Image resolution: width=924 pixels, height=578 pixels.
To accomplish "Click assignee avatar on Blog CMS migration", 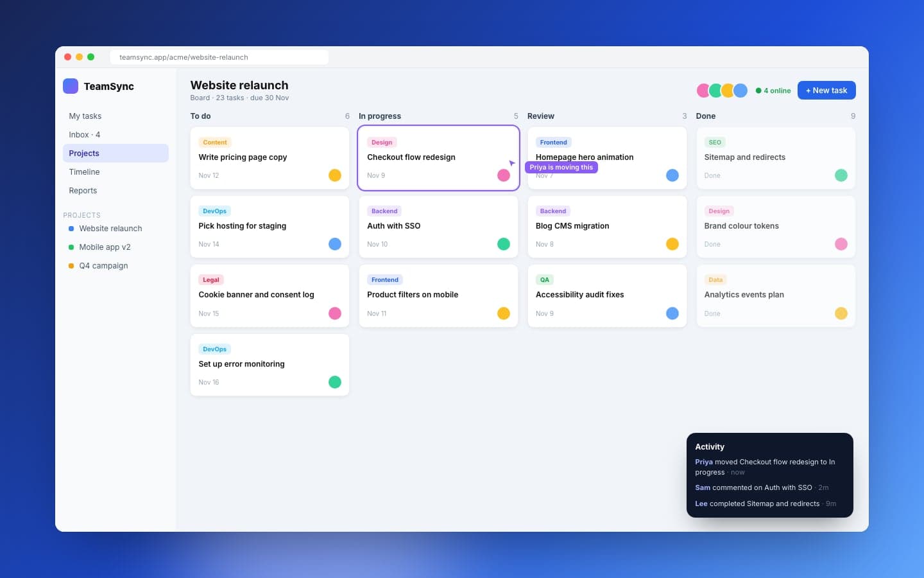I will tap(672, 244).
